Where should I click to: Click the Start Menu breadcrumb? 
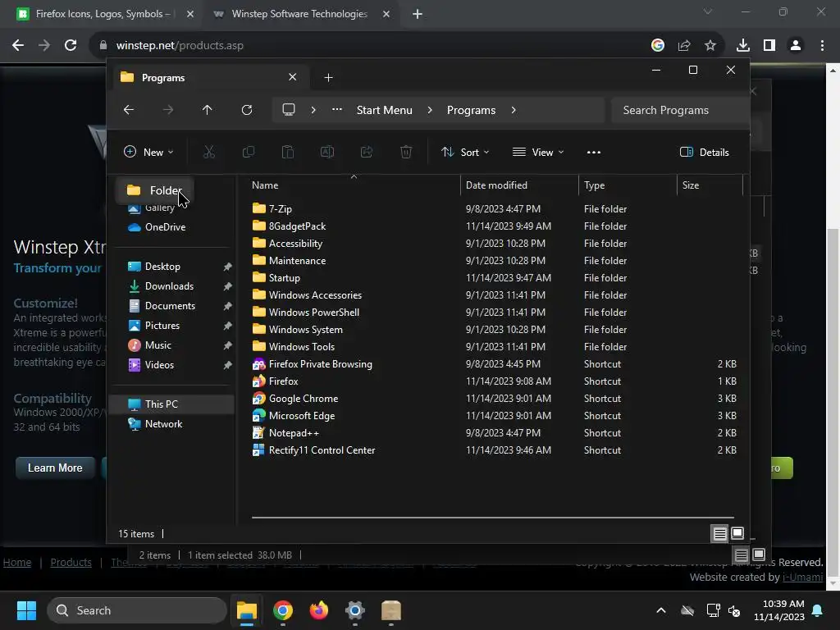[385, 110]
